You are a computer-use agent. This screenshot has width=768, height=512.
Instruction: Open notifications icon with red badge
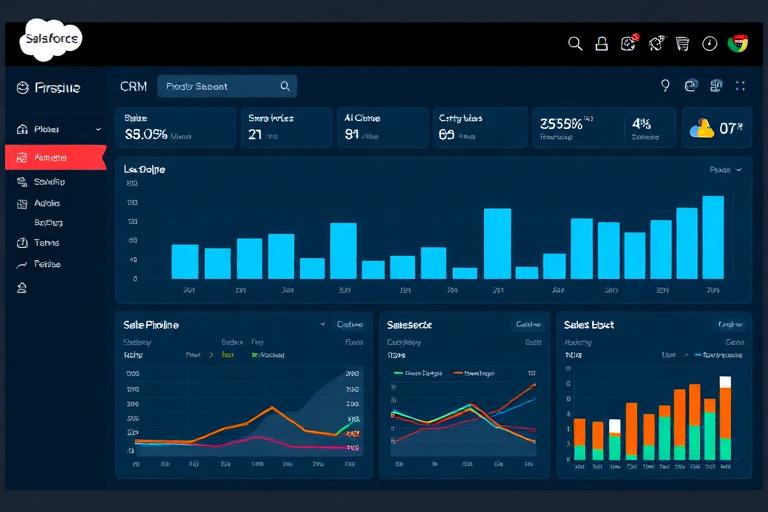pos(629,43)
